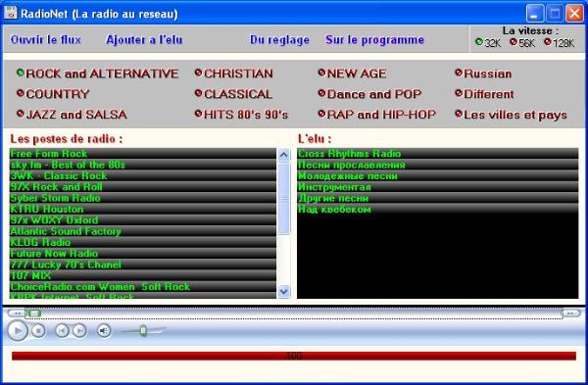The height and width of the screenshot is (385, 588).
Task: Open Du reglage settings link
Action: (x=279, y=40)
